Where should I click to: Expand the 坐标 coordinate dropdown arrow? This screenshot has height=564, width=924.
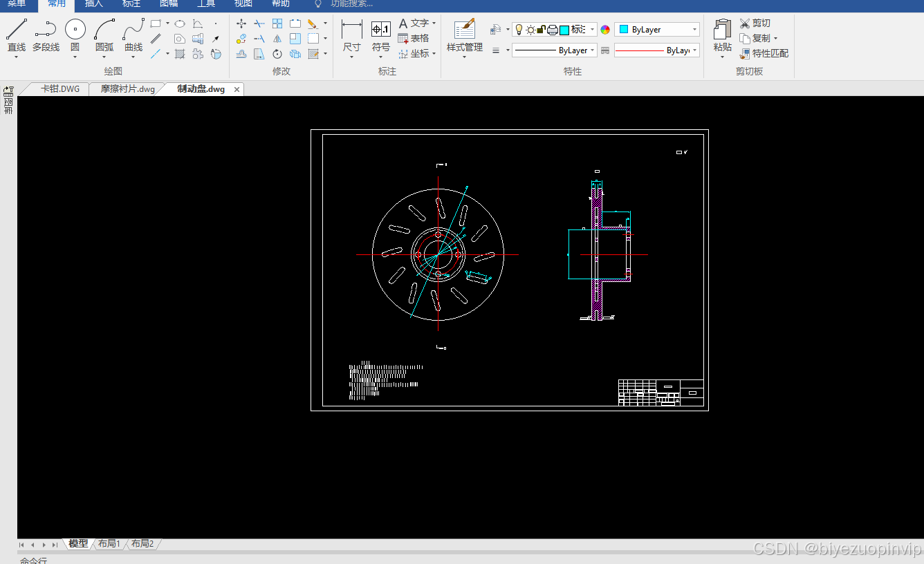point(434,53)
